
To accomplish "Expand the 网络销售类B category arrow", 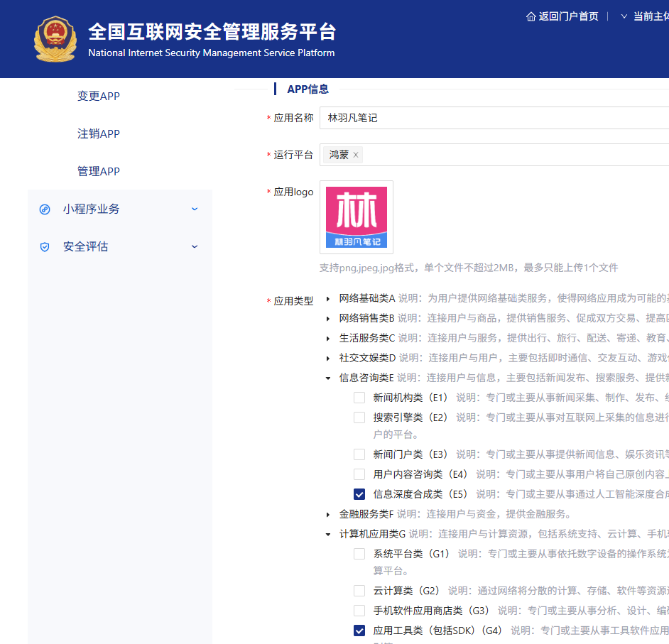I will pyautogui.click(x=327, y=319).
